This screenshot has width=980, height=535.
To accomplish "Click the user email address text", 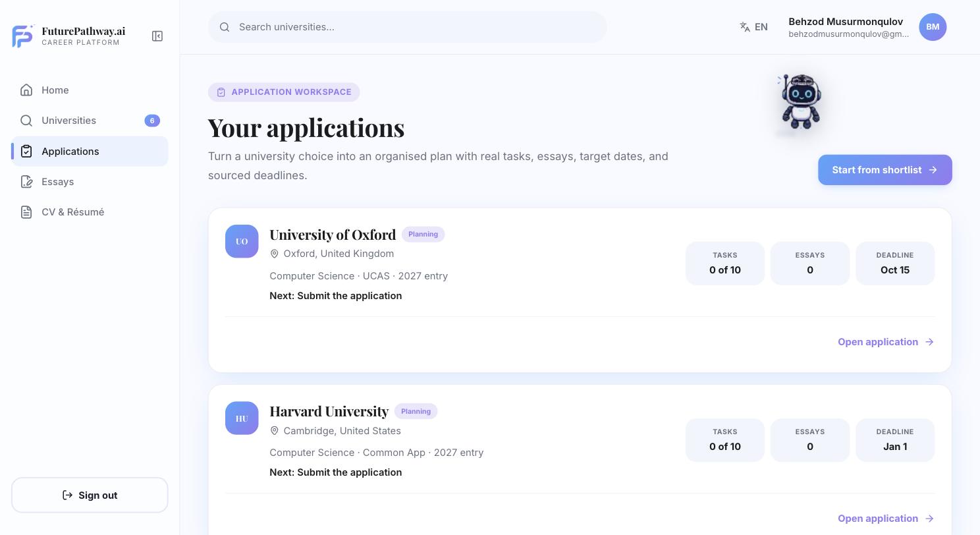I will [x=849, y=34].
